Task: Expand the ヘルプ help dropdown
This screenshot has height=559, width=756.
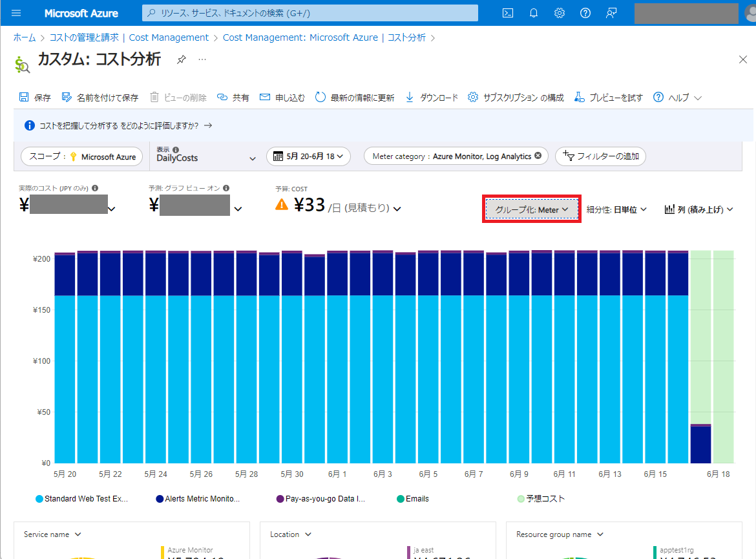Action: [x=677, y=98]
